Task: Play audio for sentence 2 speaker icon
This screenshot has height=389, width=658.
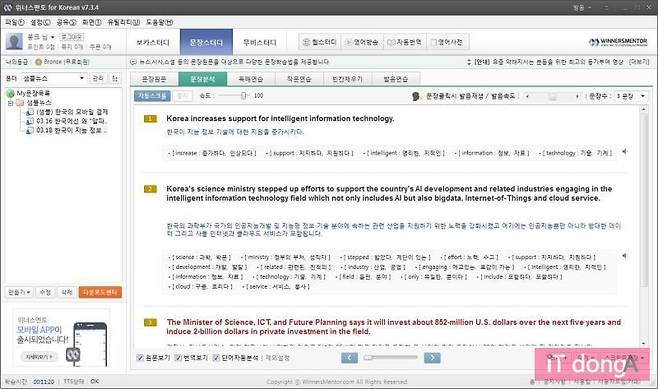Action: click(x=624, y=256)
